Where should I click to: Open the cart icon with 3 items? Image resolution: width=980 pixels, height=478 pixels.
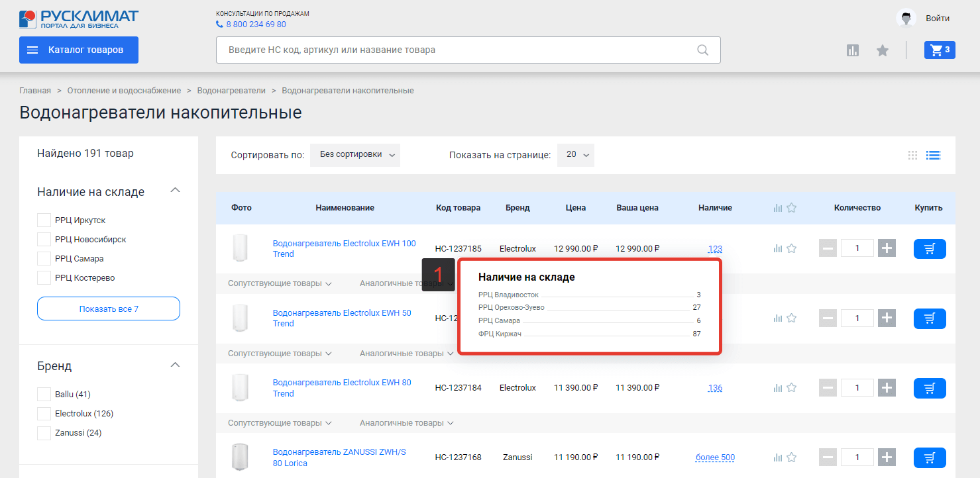click(940, 50)
